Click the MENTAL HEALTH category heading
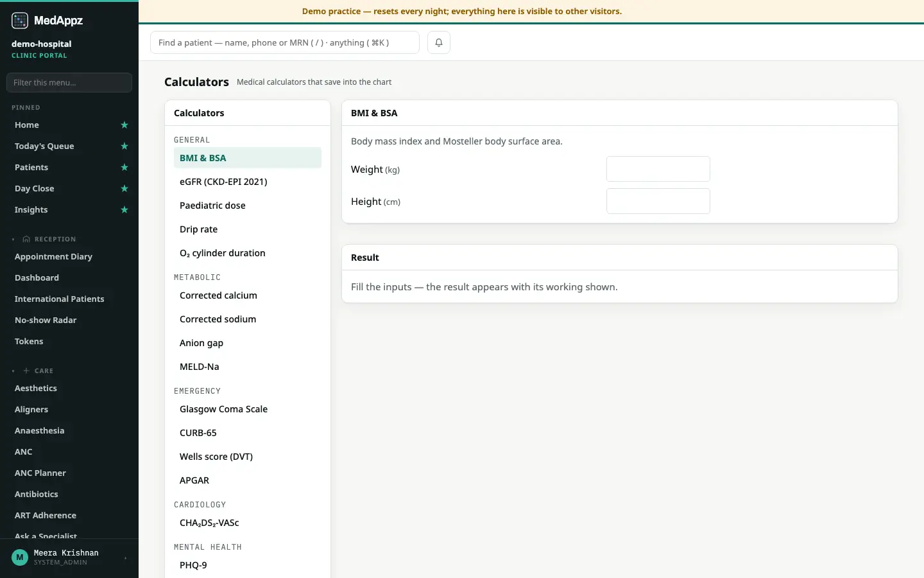 click(208, 547)
